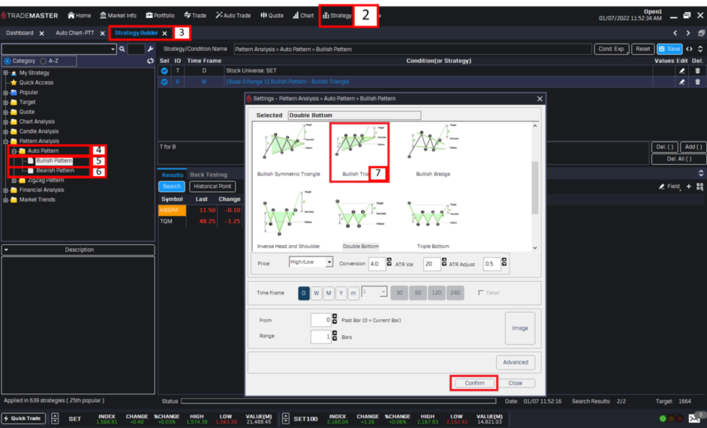Click the Confirm button in Settings dialog
Screen dimensions: 707x428
pyautogui.click(x=474, y=382)
